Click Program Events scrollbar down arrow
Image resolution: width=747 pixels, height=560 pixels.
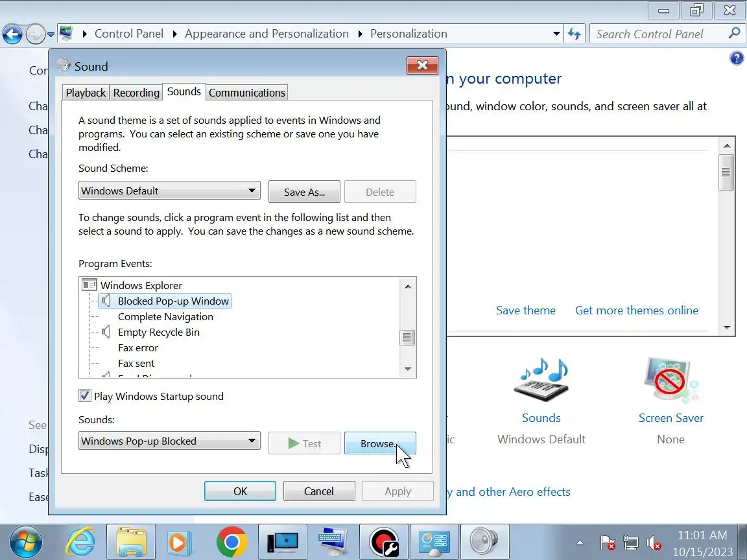(x=408, y=369)
